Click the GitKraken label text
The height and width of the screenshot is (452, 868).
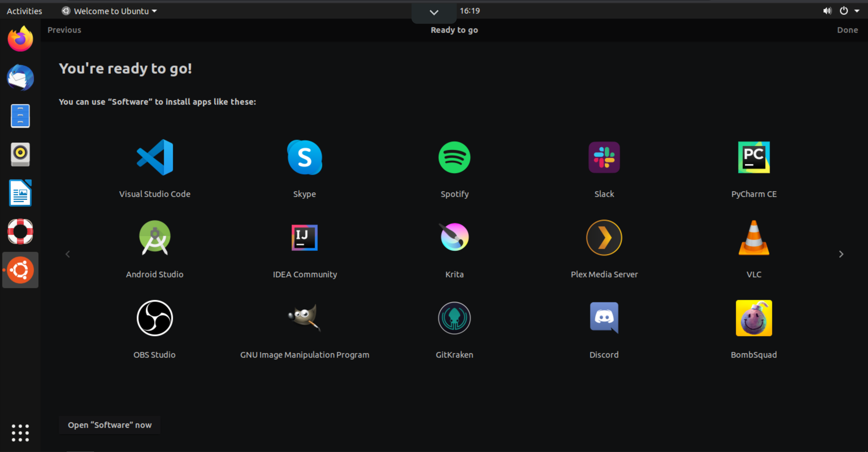[x=454, y=354]
